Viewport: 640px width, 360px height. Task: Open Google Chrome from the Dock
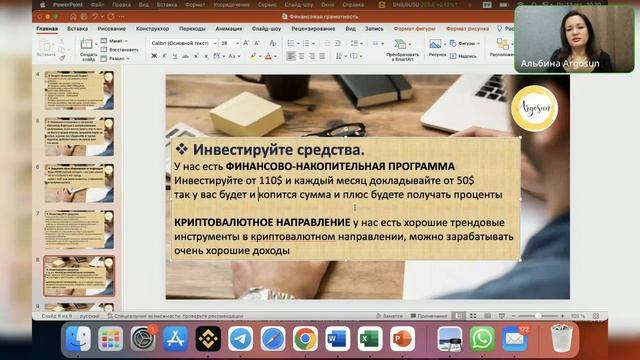[305, 339]
